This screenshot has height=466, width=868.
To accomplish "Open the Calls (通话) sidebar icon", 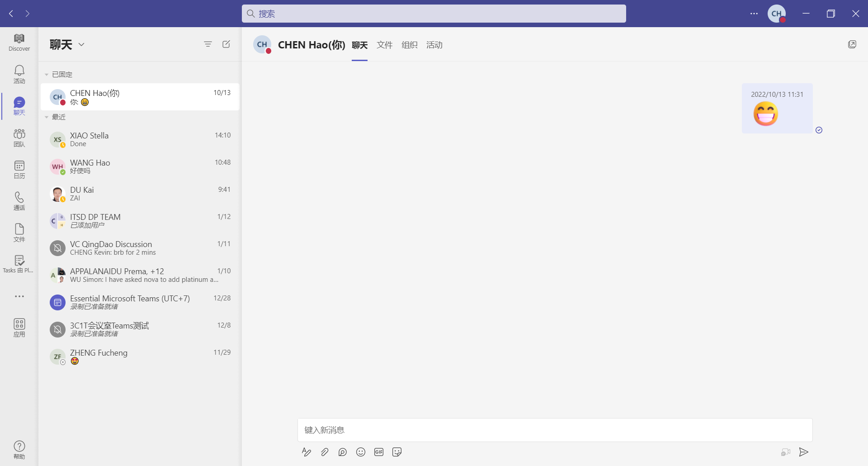I will tap(19, 201).
